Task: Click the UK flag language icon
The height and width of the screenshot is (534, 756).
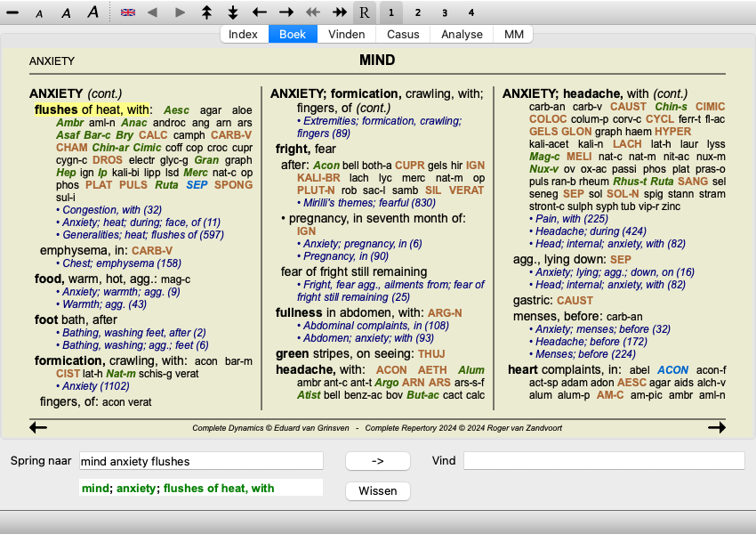Action: pyautogui.click(x=128, y=12)
